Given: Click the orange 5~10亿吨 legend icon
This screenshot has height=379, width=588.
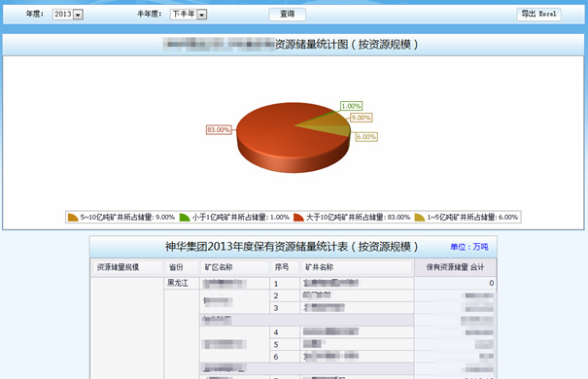Looking at the screenshot, I should pyautogui.click(x=73, y=217).
